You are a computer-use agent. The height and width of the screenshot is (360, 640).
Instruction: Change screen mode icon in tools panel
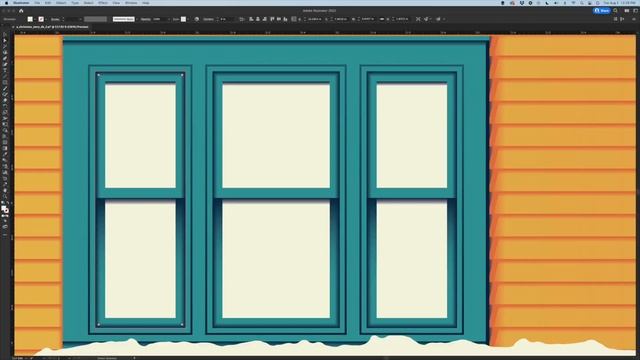pos(5,227)
